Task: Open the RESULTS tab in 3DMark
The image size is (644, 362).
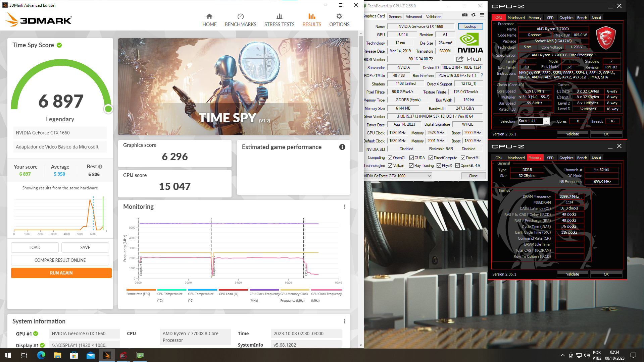Action: pyautogui.click(x=312, y=20)
